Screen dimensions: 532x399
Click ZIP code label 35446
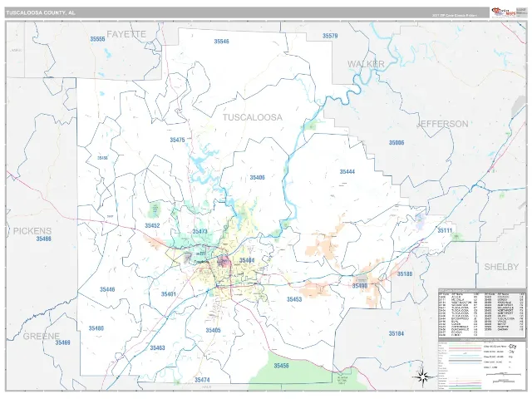point(107,289)
